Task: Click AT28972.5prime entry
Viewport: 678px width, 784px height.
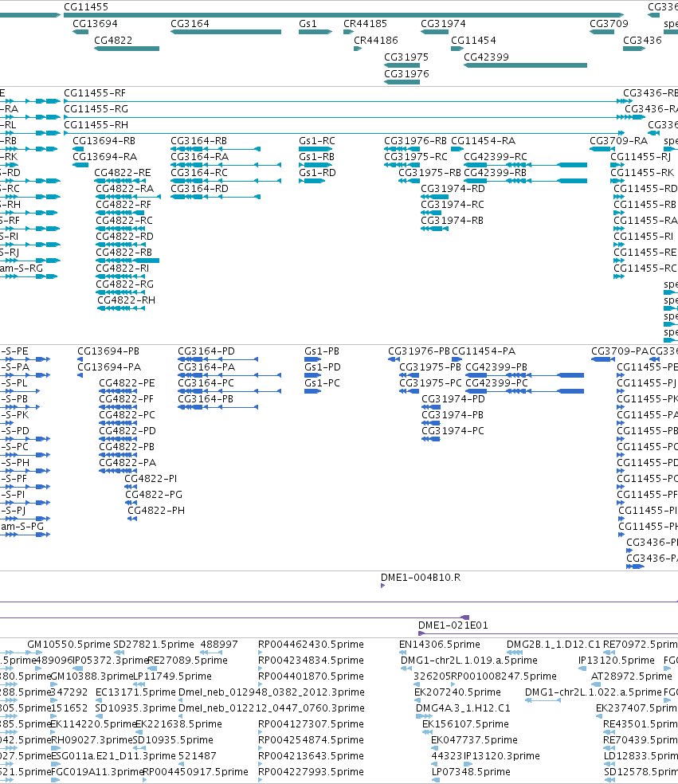Action: (x=631, y=676)
